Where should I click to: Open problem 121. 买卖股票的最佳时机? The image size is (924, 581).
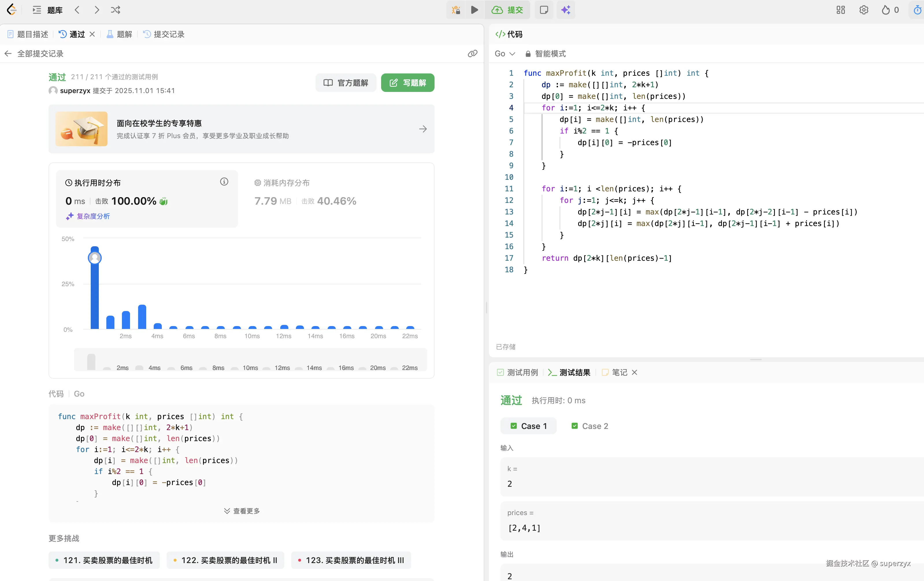(104, 560)
